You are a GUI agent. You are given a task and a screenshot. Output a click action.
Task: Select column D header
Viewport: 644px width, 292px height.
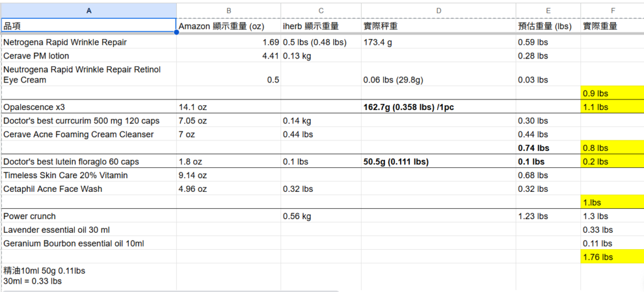(x=438, y=10)
